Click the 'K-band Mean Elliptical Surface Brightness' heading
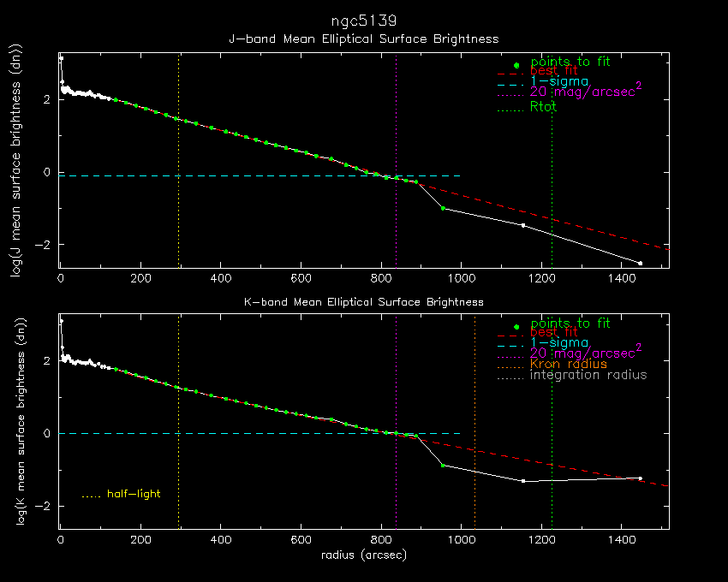The width and height of the screenshot is (728, 582). tap(363, 302)
